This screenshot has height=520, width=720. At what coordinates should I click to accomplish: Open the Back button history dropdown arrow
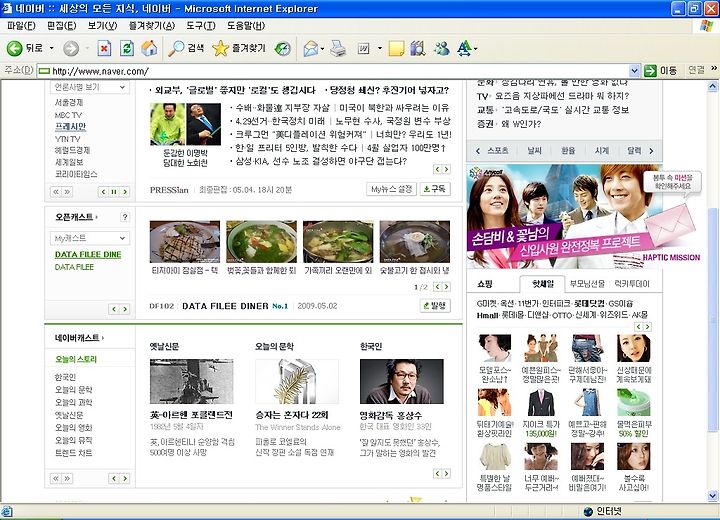tap(51, 48)
